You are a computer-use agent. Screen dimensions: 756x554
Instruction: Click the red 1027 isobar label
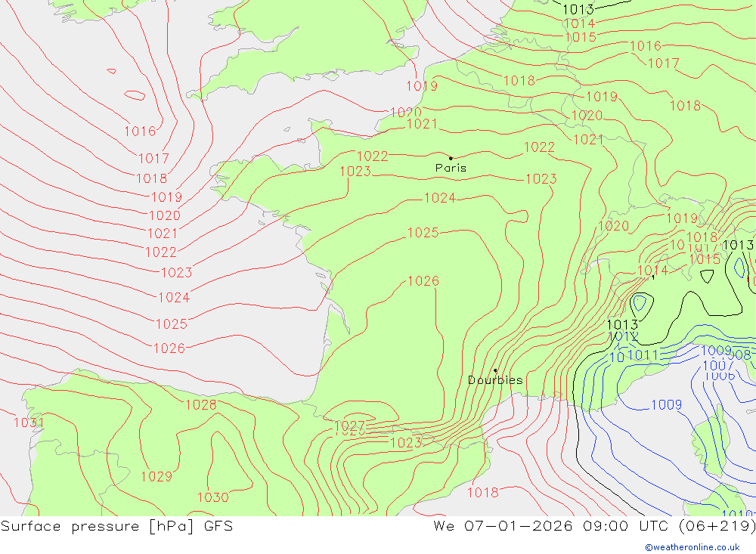(349, 426)
